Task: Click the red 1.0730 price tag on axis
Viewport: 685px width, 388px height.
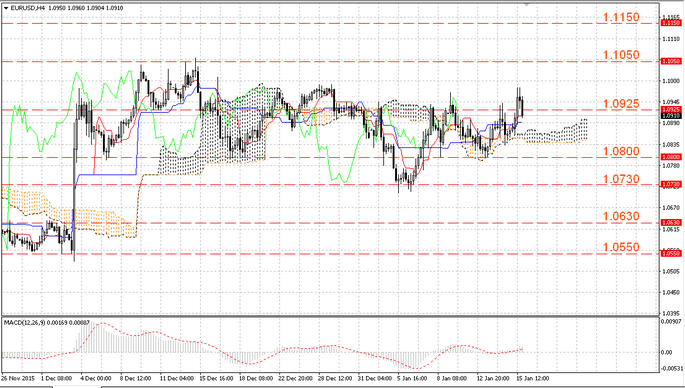Action: 671,185
